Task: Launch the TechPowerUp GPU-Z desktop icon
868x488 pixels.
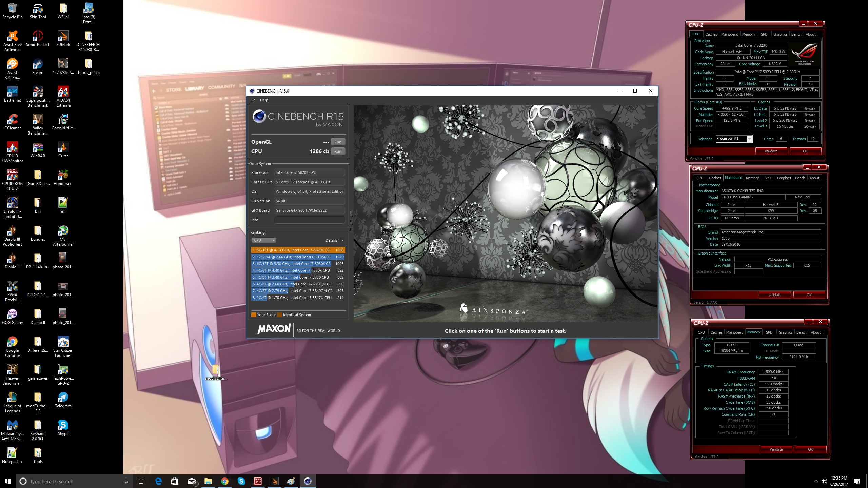Action: (x=63, y=374)
